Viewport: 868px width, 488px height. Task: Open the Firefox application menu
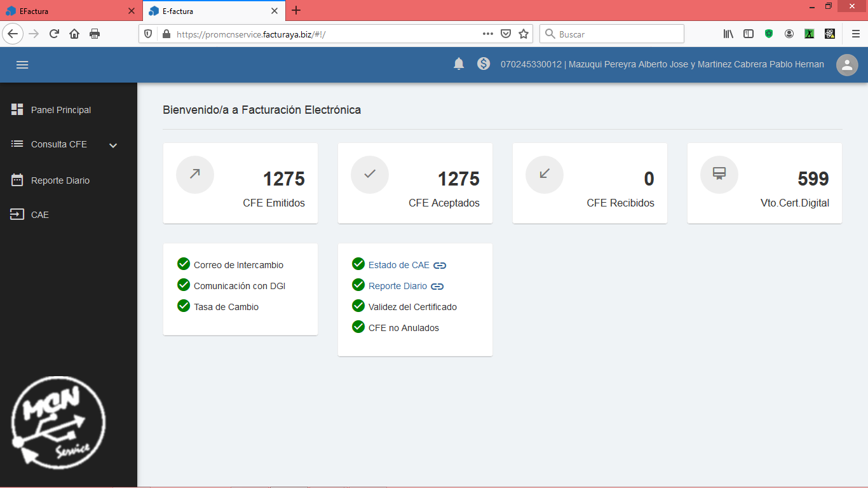pos(855,34)
